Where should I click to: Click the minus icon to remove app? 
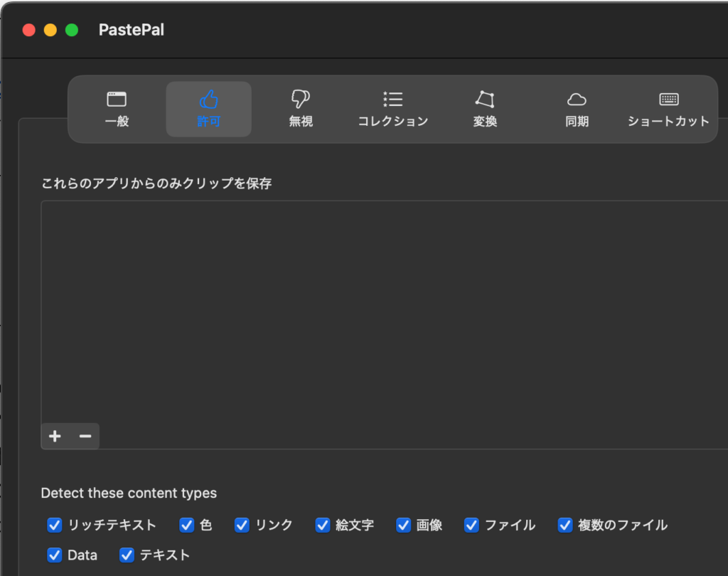[x=85, y=436]
